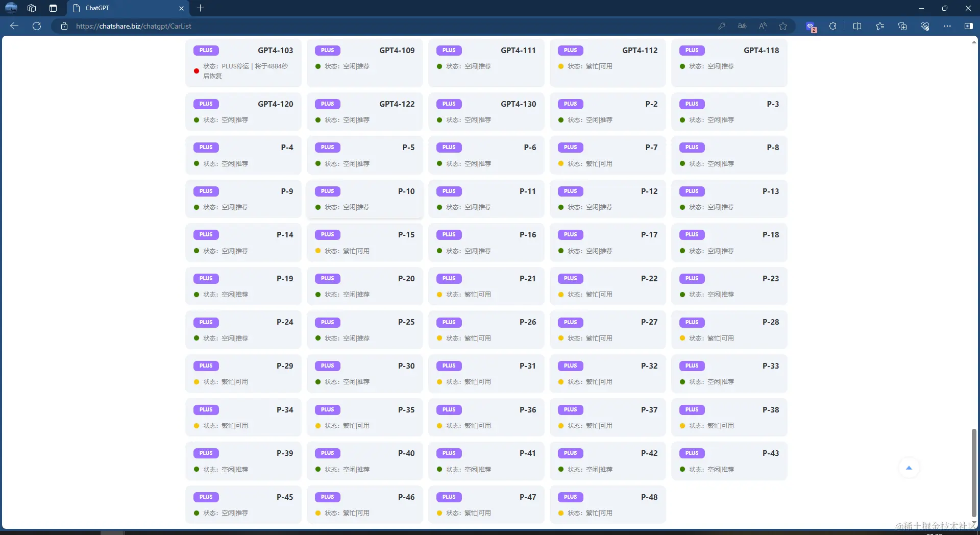Choose the P-15 car card
The image size is (980, 535).
coord(365,242)
